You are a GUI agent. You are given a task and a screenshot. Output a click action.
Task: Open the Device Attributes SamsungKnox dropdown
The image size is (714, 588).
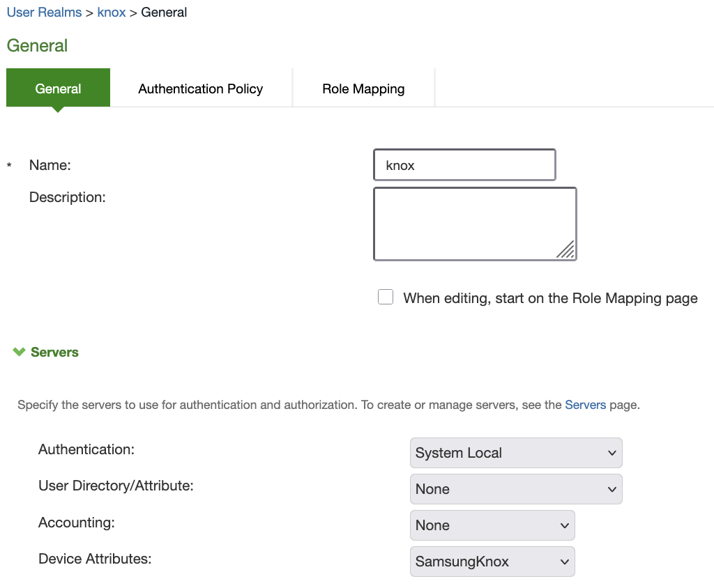[x=492, y=562]
